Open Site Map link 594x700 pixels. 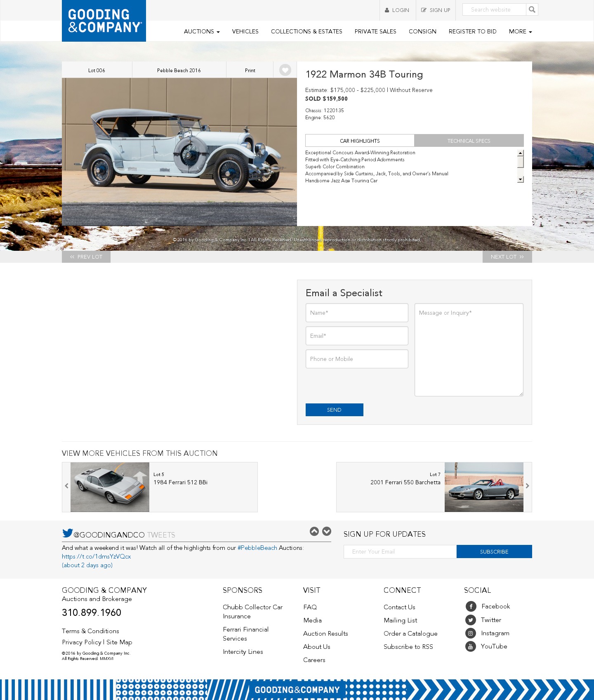coord(119,642)
